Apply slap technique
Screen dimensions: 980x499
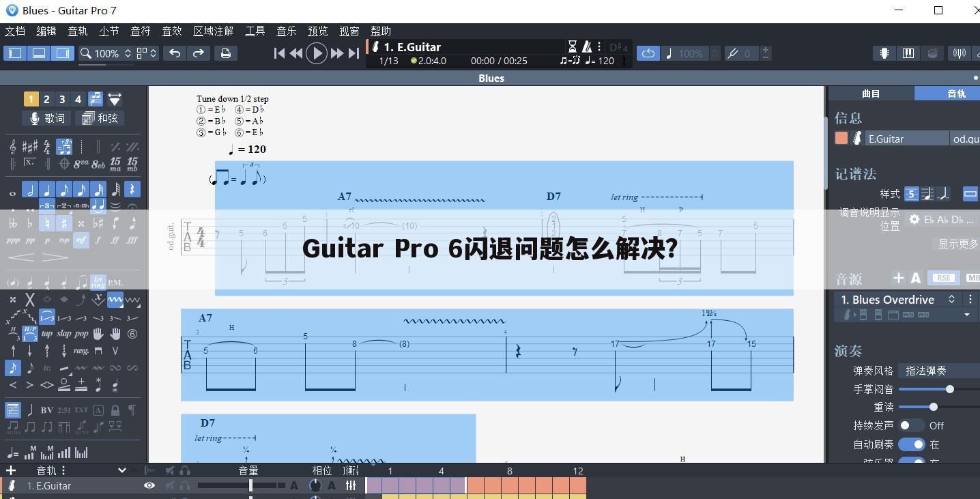point(64,334)
